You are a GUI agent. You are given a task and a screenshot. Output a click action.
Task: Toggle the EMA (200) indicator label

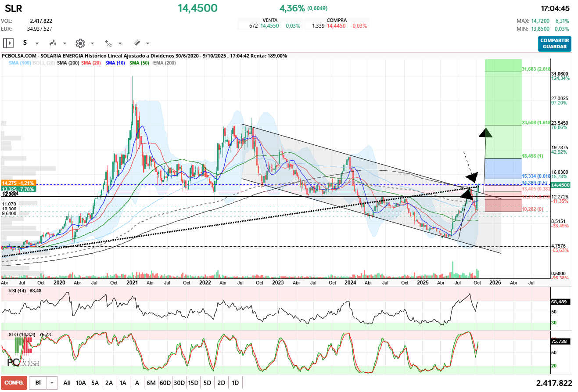pos(165,63)
